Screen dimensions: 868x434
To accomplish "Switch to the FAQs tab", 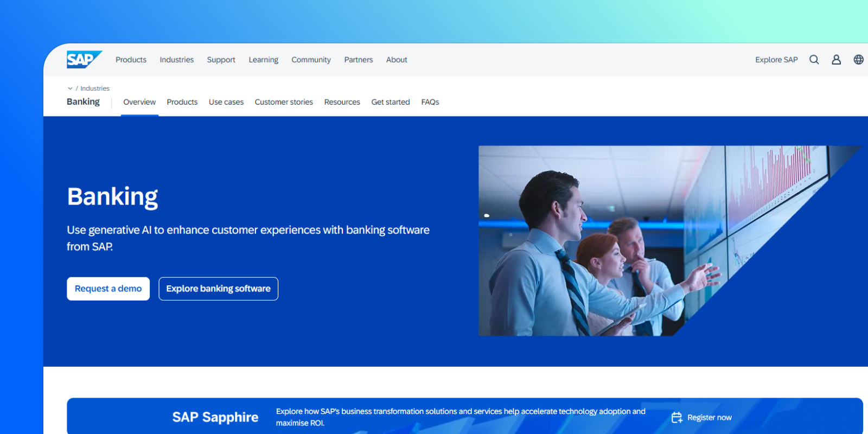I will coord(430,102).
